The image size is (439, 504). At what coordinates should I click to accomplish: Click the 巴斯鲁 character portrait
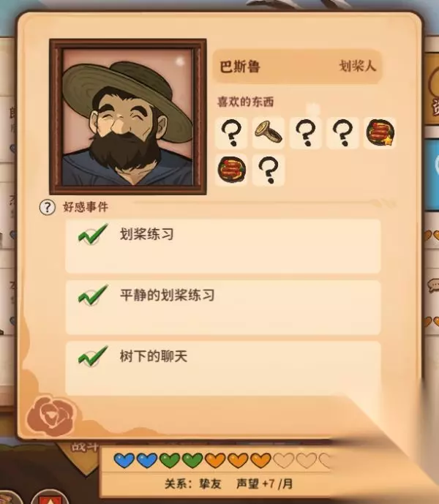click(128, 117)
